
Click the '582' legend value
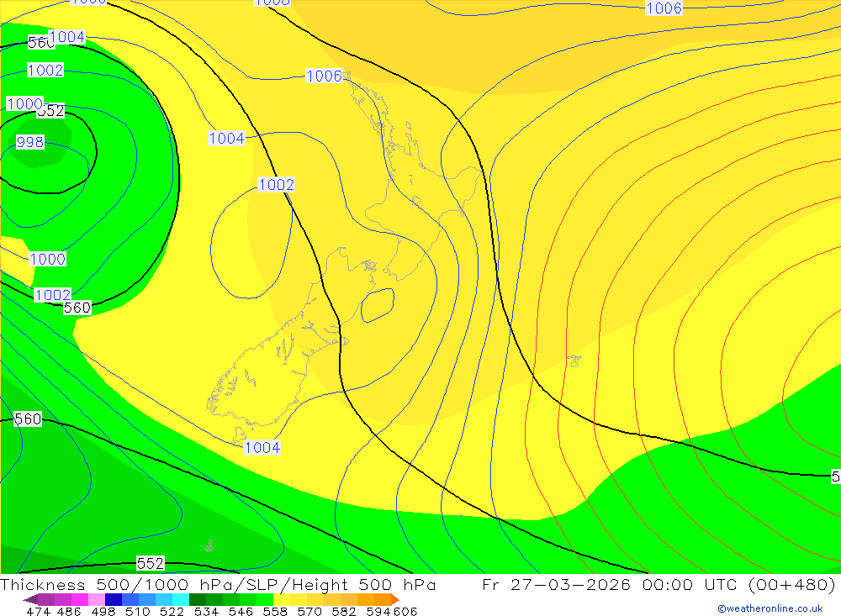tap(344, 612)
